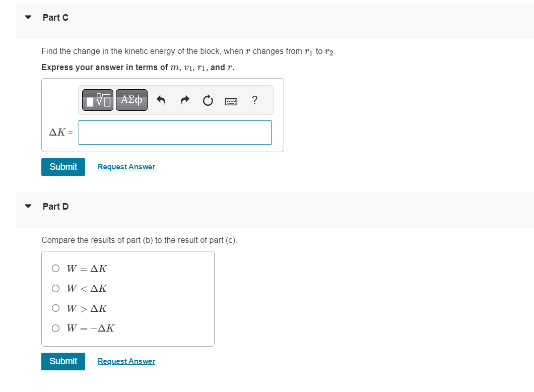The width and height of the screenshot is (534, 392).
Task: Open Request Answer link under Part C
Action: (x=126, y=166)
